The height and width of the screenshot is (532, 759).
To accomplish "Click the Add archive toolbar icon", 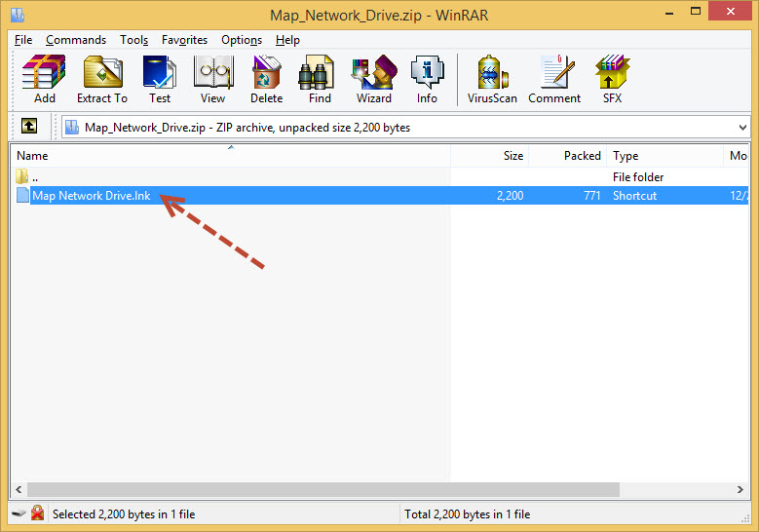I will (44, 72).
